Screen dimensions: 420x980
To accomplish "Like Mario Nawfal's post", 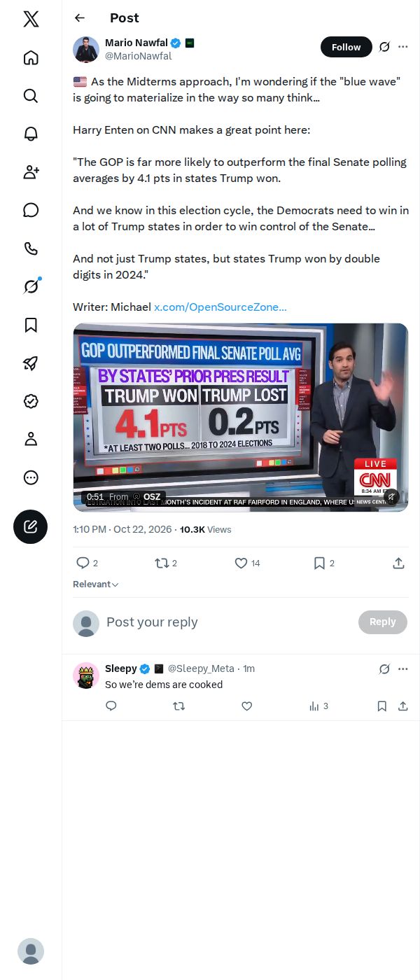I will coord(246,563).
